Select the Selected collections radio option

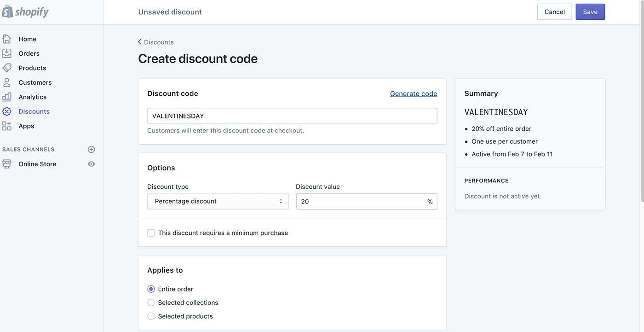[x=151, y=303]
